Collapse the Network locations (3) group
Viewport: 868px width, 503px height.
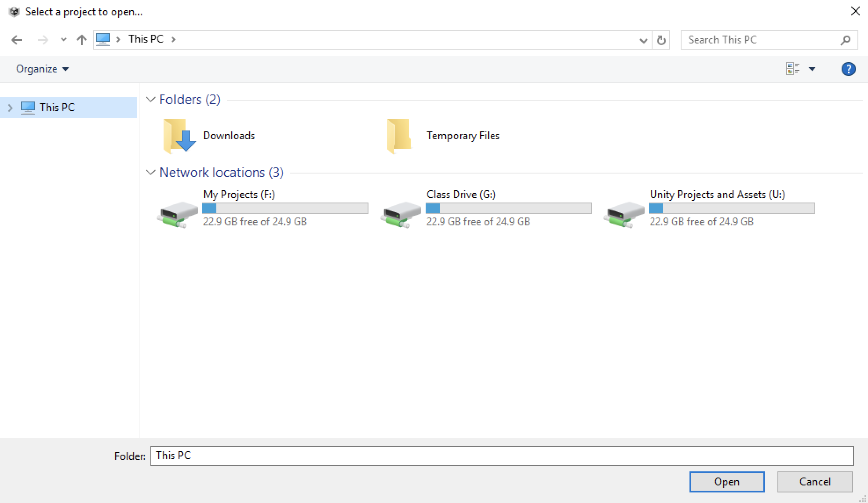pyautogui.click(x=150, y=173)
